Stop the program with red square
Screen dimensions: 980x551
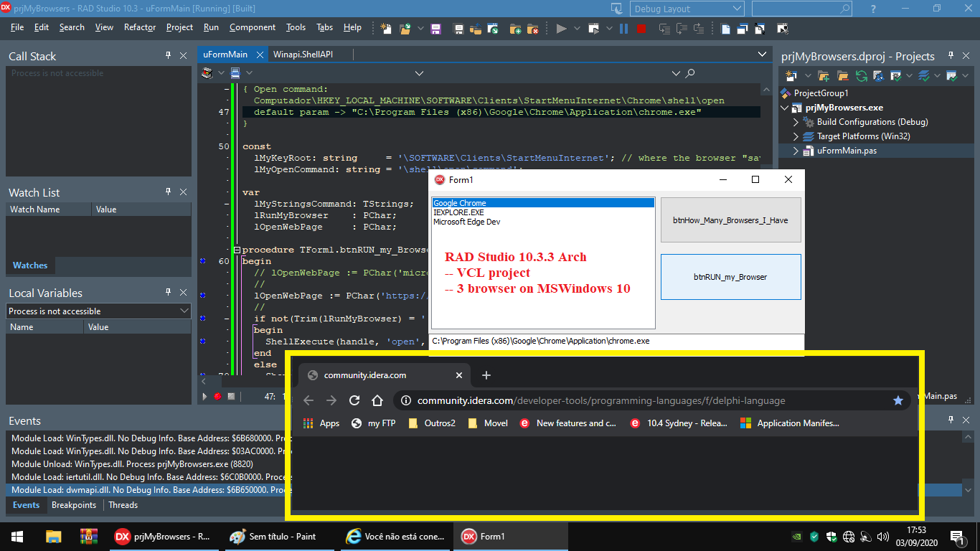(x=641, y=29)
